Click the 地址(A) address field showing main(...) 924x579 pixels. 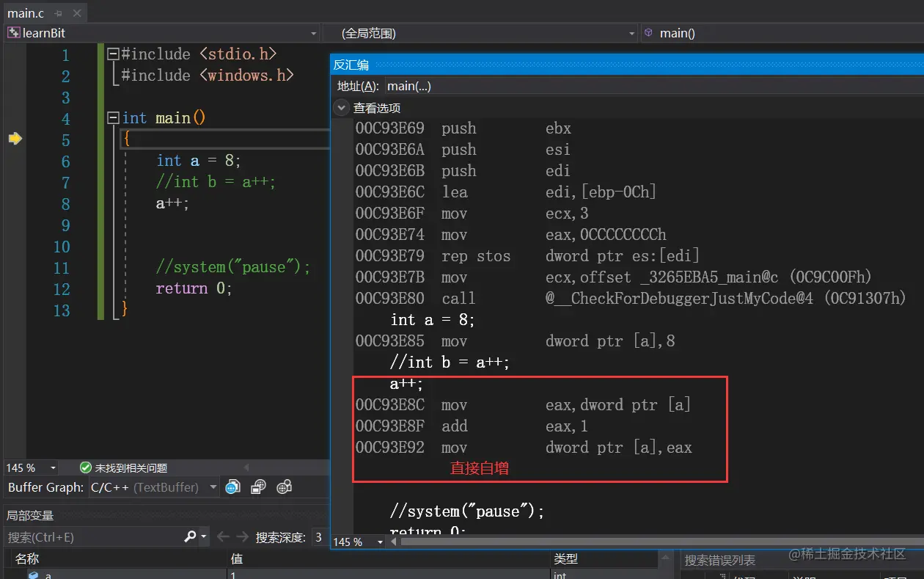(653, 86)
